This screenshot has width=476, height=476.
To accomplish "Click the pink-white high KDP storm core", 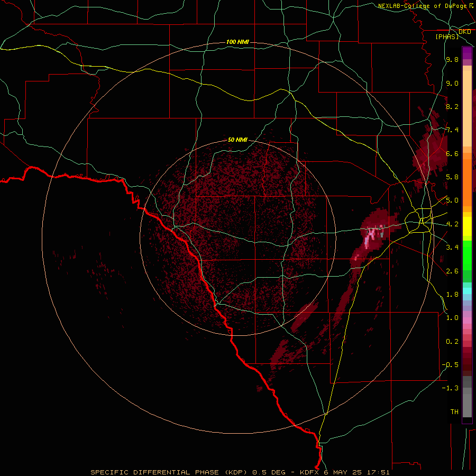I will (x=371, y=235).
